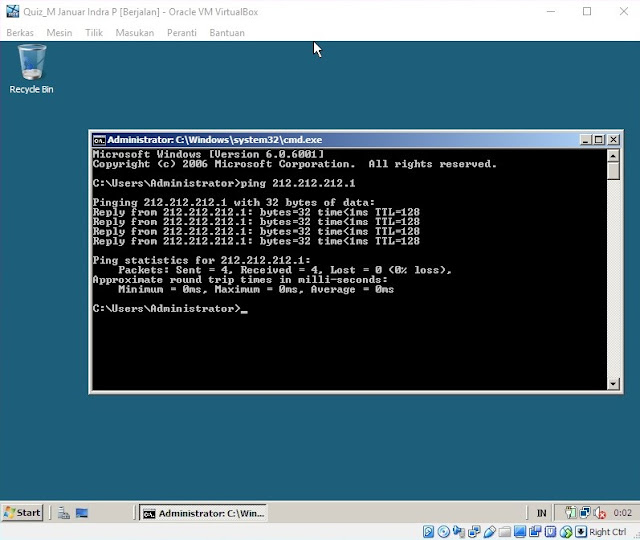Open the Berkas menu

coord(20,33)
